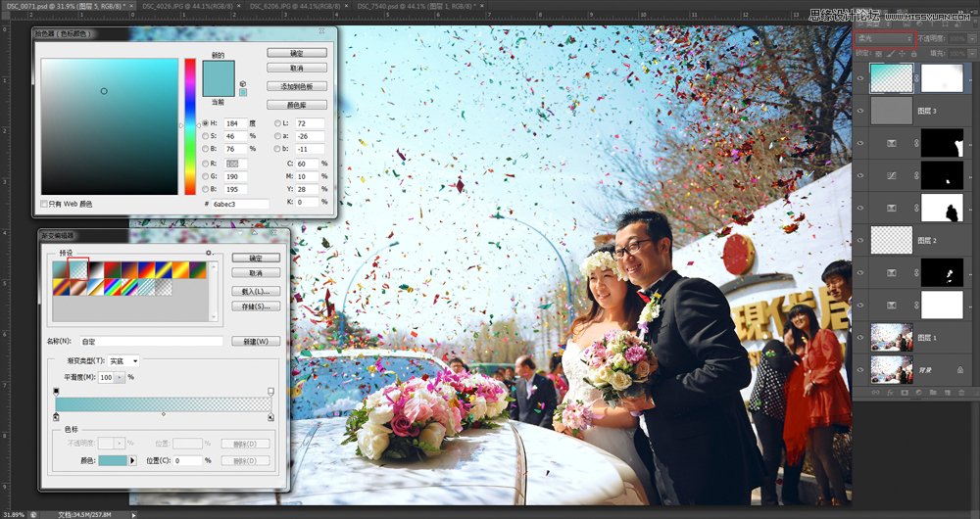Screen dimensions: 980x519
Task: Toggle visibility of the 背景 layer
Action: tap(860, 370)
